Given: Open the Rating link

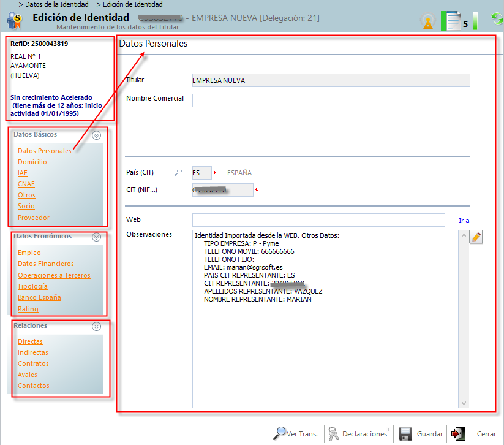Looking at the screenshot, I should [28, 309].
